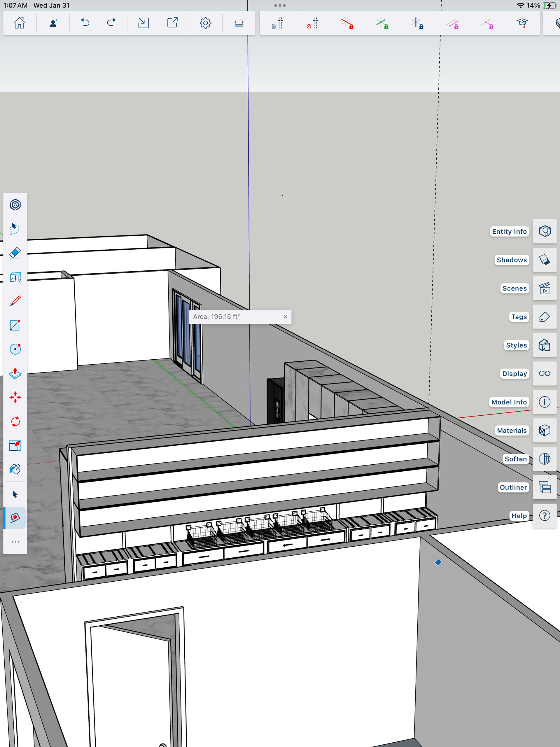Screen dimensions: 560x747
Task: Select the Push/Pull tool
Action: [x=15, y=373]
